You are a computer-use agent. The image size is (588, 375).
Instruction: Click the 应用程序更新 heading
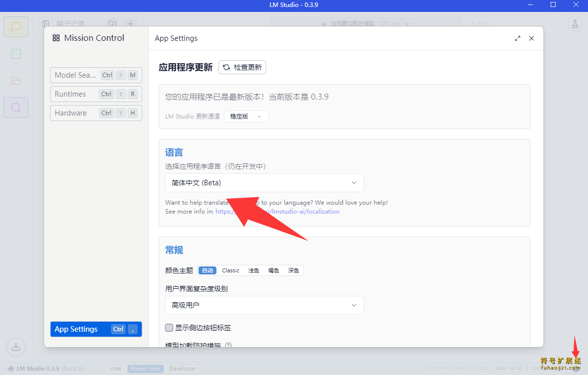pos(186,67)
